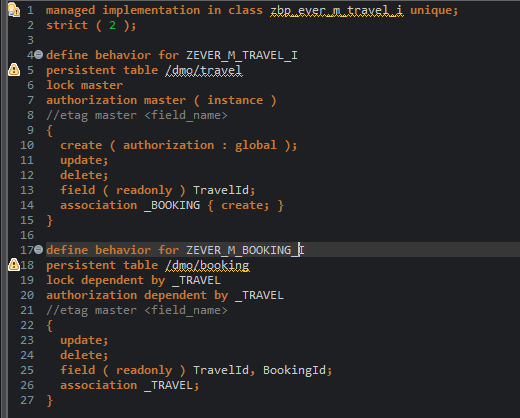Click the etag comment on line 21

click(137, 310)
